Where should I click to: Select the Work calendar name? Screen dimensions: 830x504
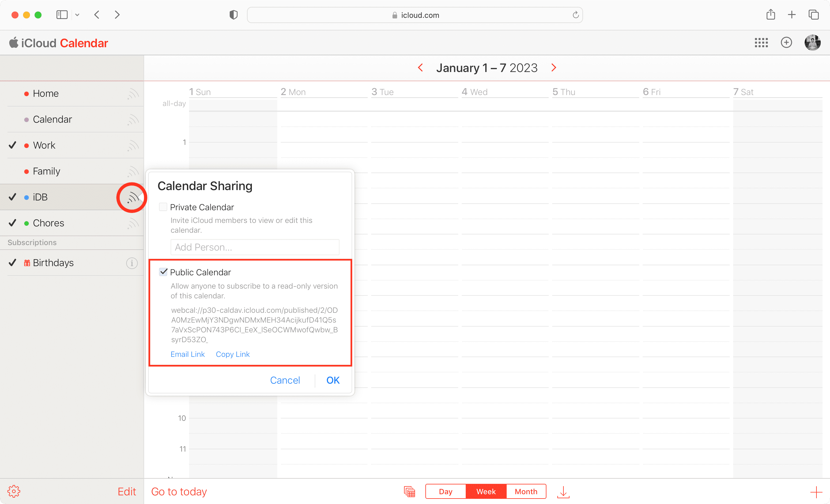click(44, 145)
